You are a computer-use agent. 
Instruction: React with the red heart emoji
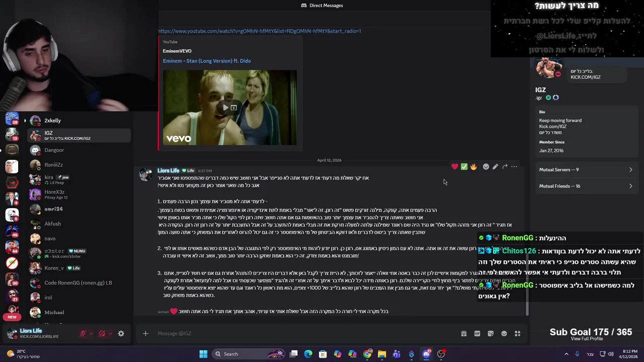pos(455,166)
